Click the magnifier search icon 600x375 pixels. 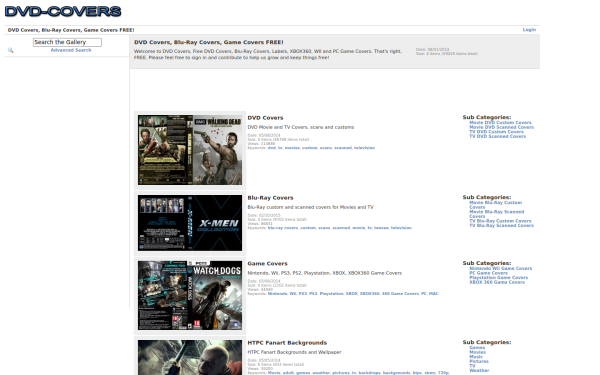click(x=11, y=50)
